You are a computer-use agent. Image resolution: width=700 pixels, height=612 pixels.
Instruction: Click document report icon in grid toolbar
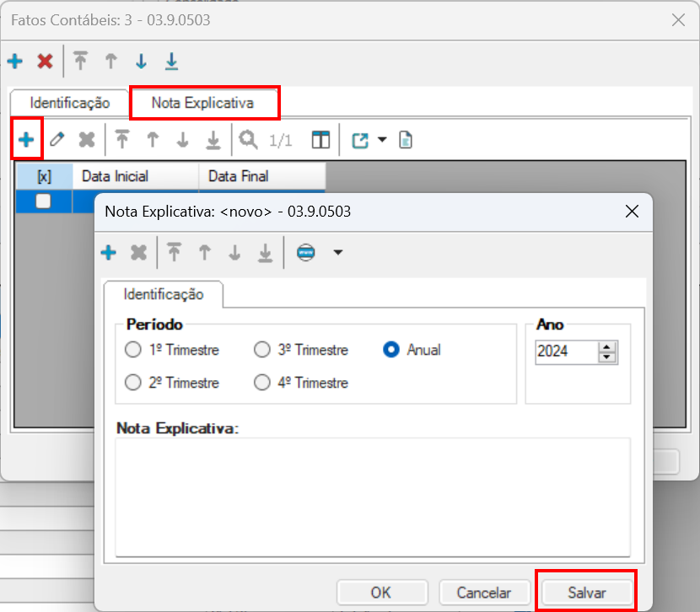[406, 140]
